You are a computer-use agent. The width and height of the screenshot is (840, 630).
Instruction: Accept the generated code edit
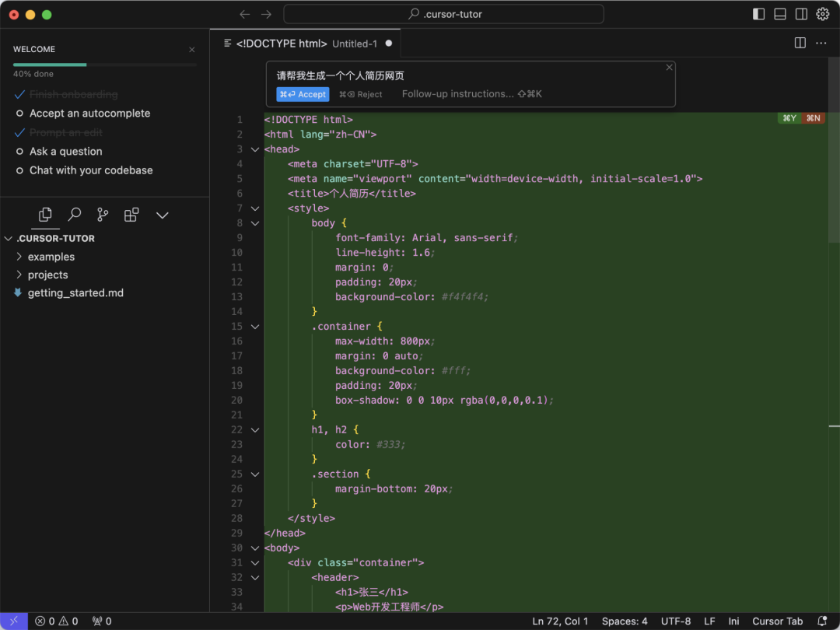(x=303, y=94)
